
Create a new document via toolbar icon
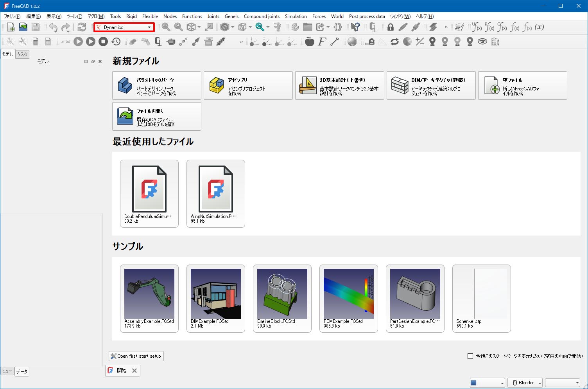pos(11,27)
